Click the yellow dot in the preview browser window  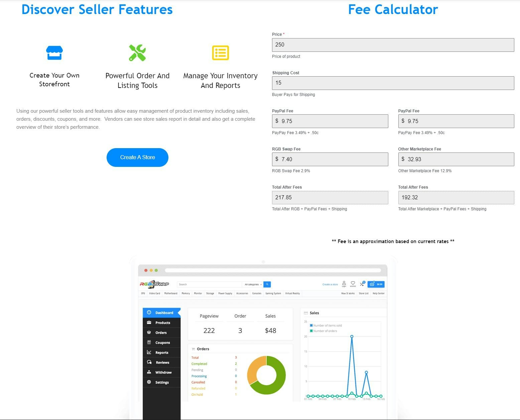pos(151,270)
